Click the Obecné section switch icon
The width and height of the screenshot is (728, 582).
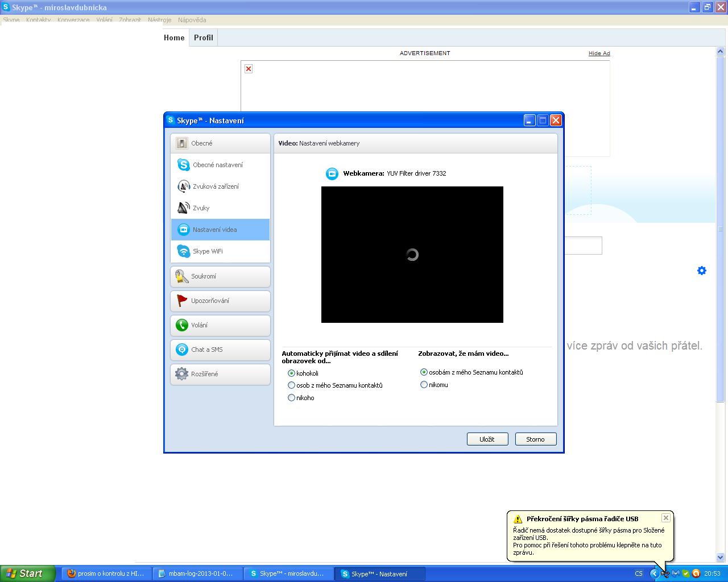point(181,143)
